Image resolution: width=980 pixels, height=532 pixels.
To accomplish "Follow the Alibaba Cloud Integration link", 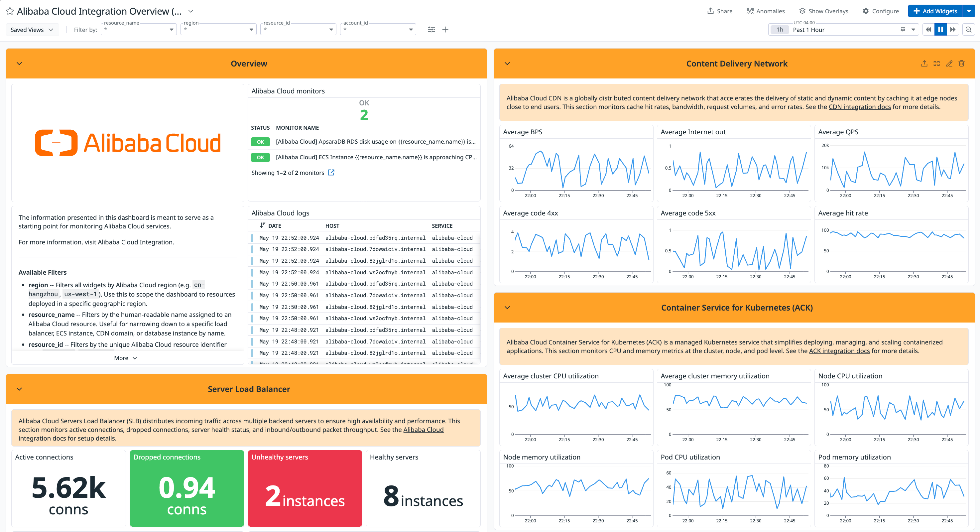I will [x=135, y=242].
